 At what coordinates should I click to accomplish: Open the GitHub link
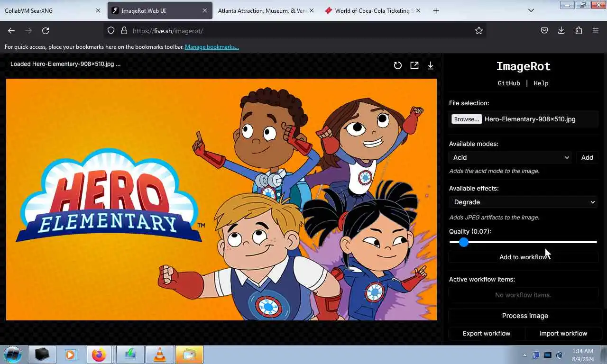coord(509,83)
